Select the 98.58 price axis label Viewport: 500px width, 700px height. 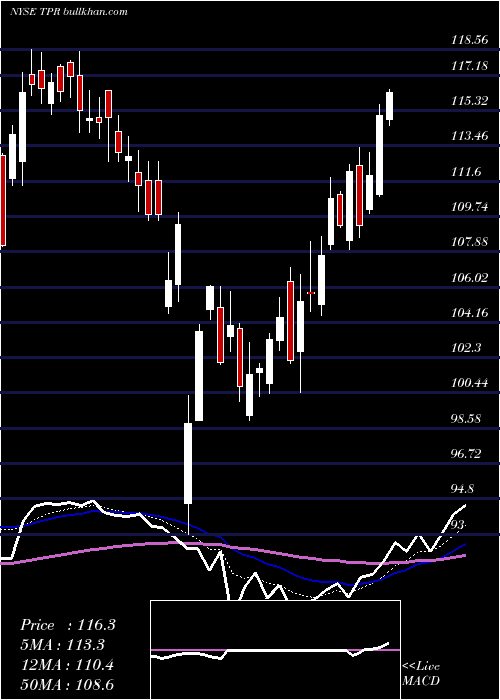pyautogui.click(x=467, y=419)
